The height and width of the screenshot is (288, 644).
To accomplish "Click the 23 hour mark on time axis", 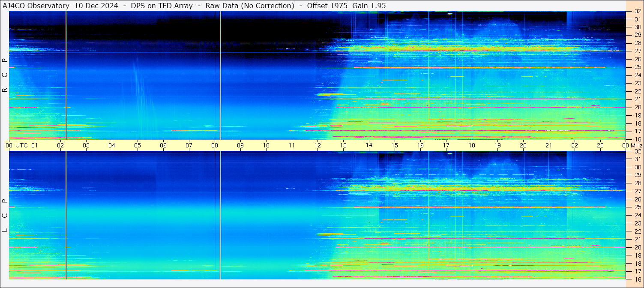I will point(600,145).
